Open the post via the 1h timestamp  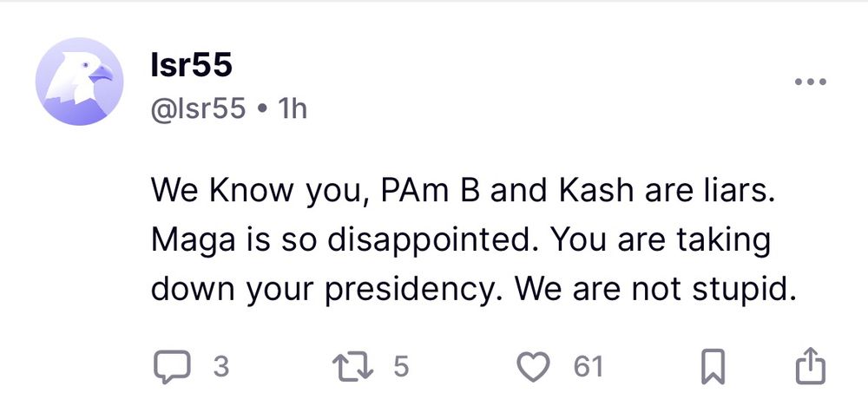tap(291, 109)
